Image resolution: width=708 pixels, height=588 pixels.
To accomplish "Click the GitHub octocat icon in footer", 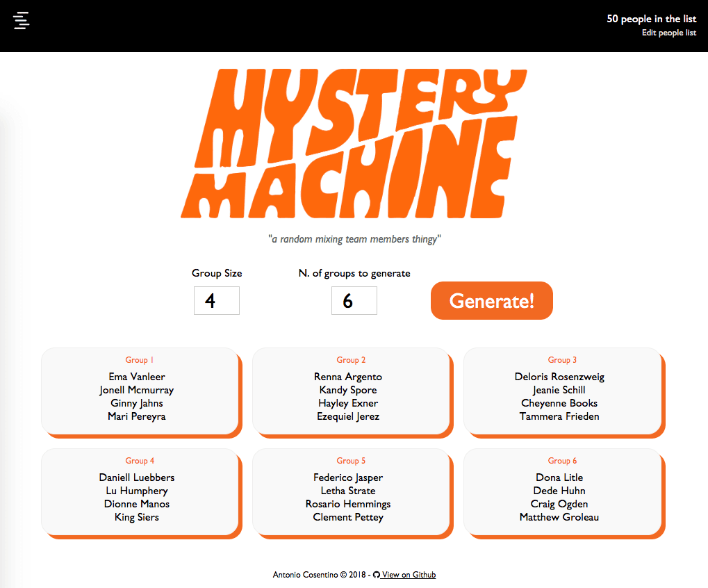I will (376, 575).
